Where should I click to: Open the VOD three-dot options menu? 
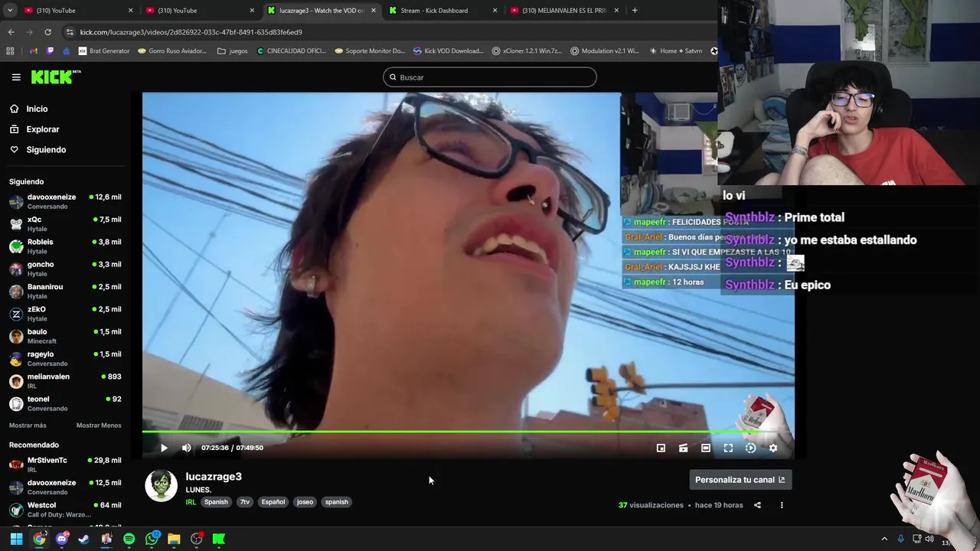tap(782, 505)
